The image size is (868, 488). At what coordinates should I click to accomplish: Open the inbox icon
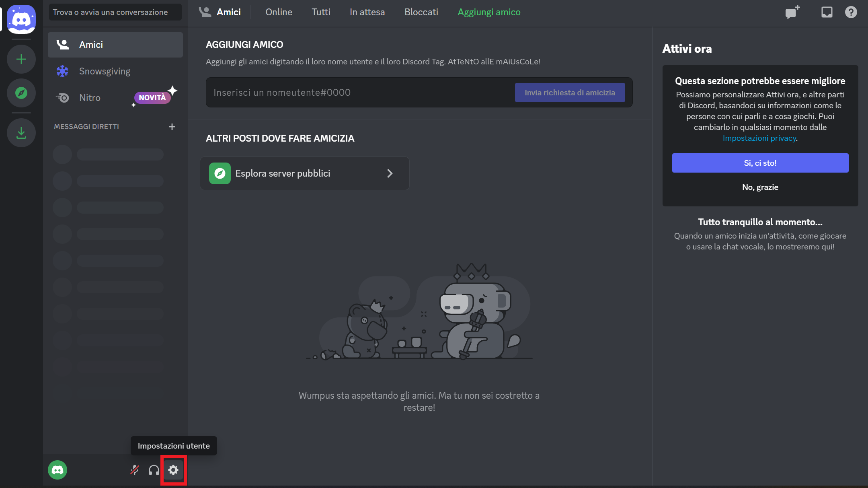click(827, 12)
